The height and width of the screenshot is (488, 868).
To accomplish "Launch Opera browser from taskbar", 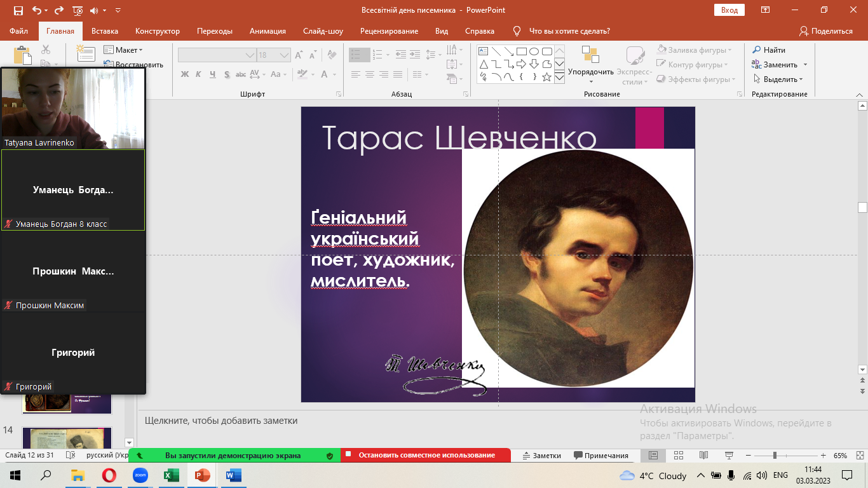I will click(x=109, y=475).
